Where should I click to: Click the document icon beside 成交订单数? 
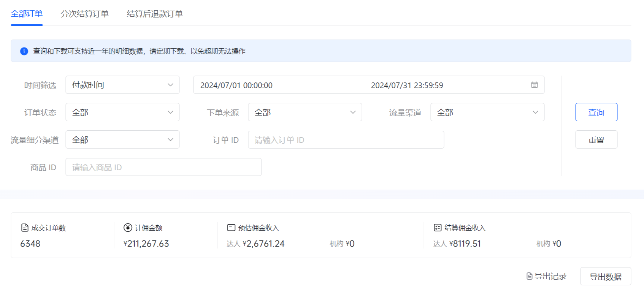point(25,228)
